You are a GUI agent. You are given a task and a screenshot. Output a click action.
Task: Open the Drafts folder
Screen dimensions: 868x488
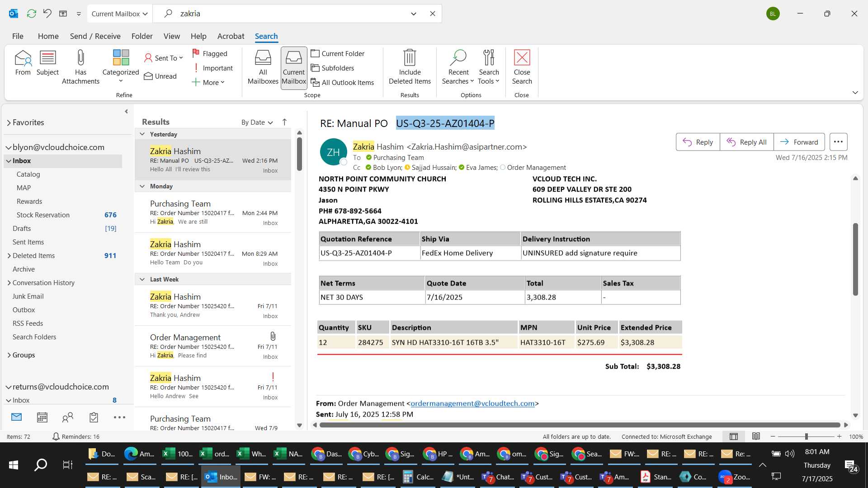22,229
